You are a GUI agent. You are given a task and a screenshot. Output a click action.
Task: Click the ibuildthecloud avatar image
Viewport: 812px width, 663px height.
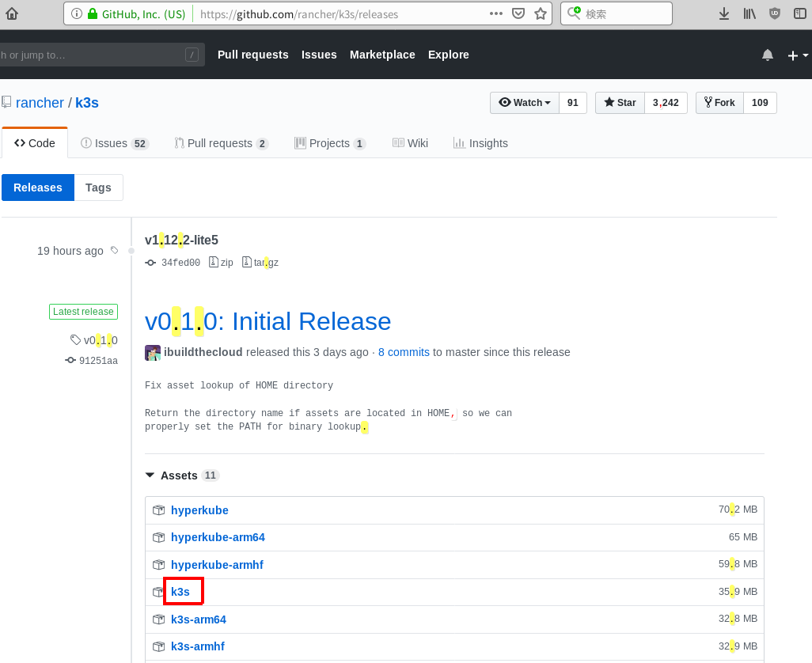[153, 352]
